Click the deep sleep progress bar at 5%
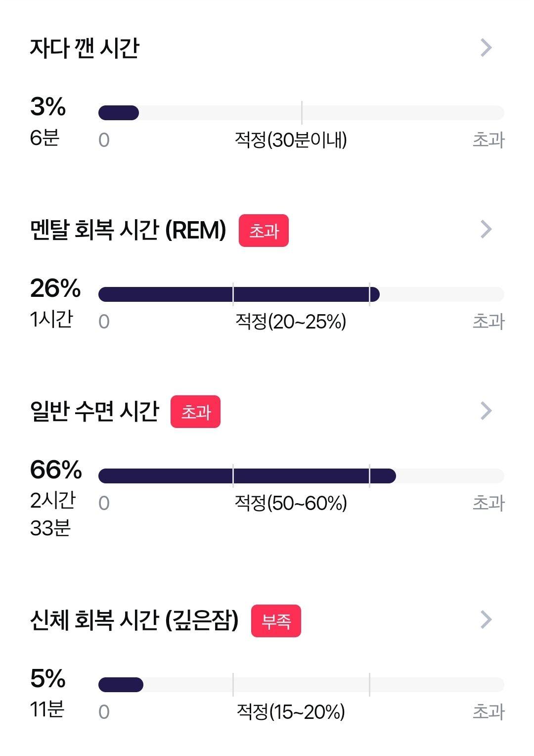The width and height of the screenshot is (534, 756). (301, 685)
